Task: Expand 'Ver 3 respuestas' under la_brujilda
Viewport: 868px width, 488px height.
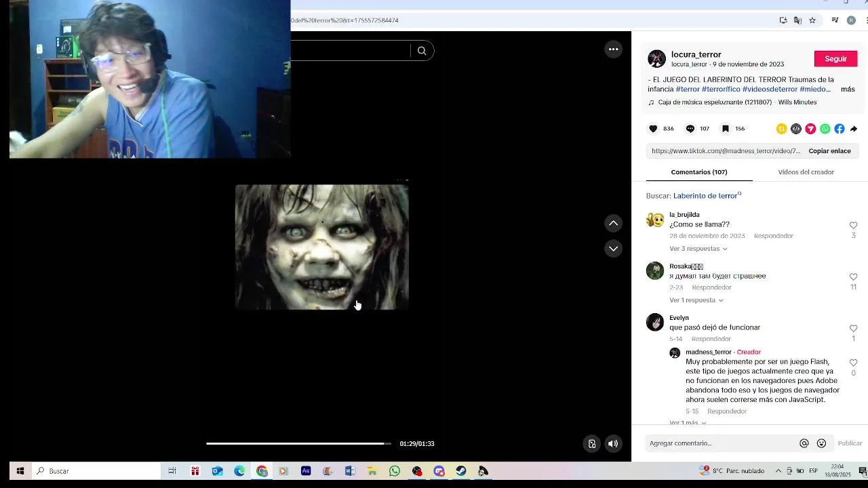Action: (x=698, y=249)
